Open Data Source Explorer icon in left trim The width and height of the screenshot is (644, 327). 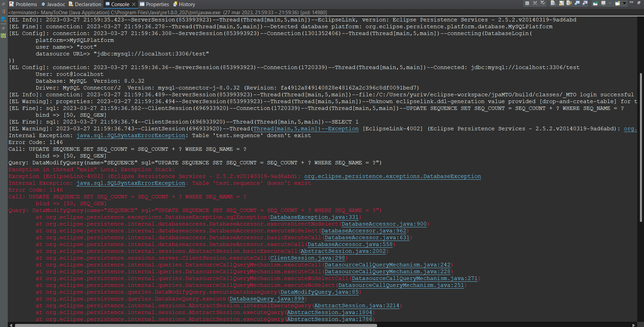(4, 19)
